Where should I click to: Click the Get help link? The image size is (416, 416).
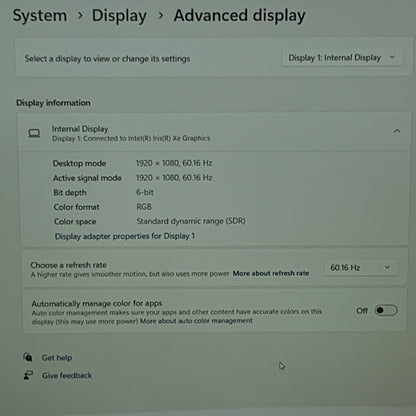(x=57, y=358)
